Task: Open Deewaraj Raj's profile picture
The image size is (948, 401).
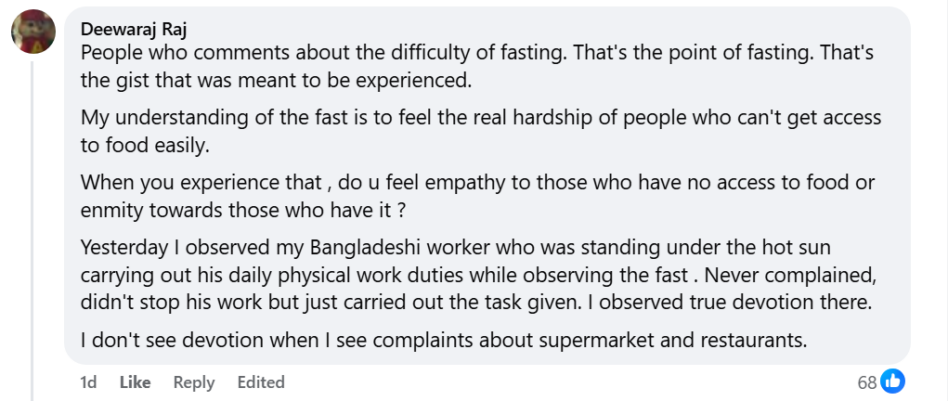Action: click(x=33, y=31)
